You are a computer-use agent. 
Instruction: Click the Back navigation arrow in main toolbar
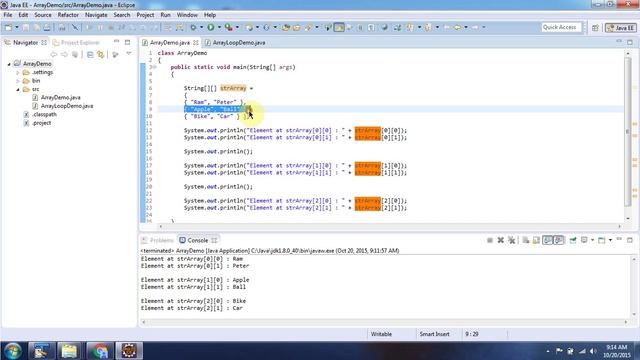[457, 27]
